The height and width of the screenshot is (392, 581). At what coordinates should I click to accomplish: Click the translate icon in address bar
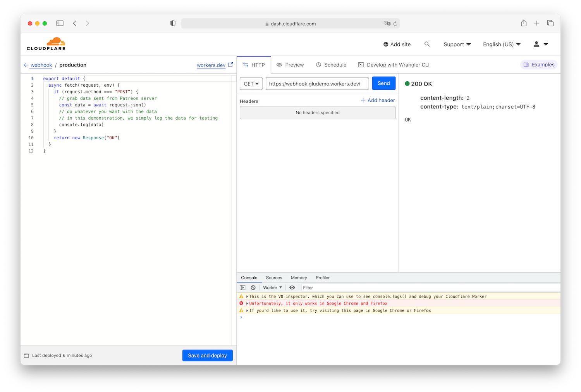(x=387, y=23)
